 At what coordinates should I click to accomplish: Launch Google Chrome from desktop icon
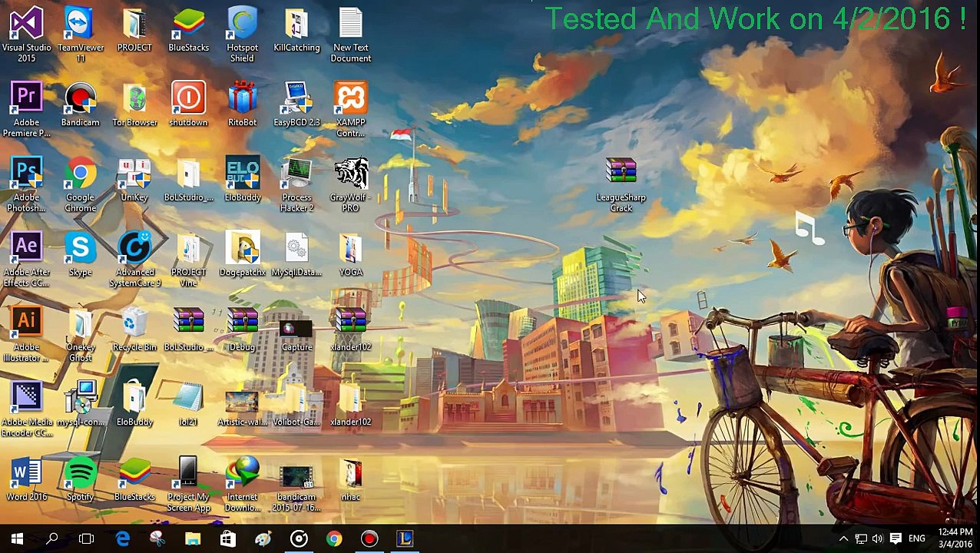(80, 184)
